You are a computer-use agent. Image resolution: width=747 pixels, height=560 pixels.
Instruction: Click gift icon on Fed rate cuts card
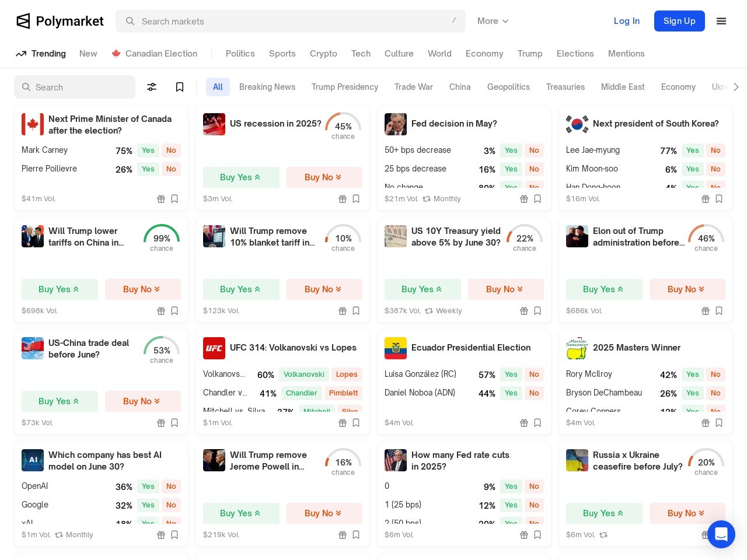(x=524, y=535)
